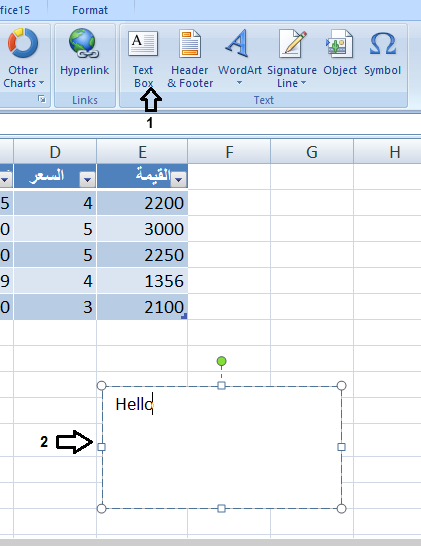
Task: Open the Charts group dialog launcher
Action: 42,100
